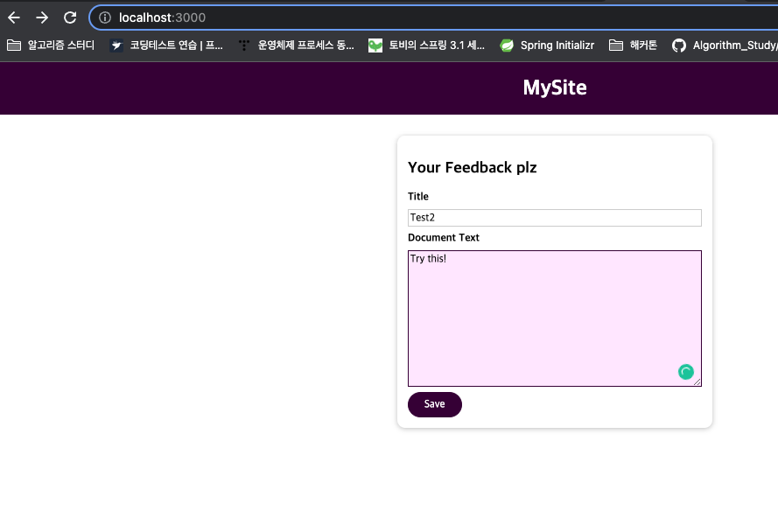778x532 pixels.
Task: Open the Algorithm_Study GitHub bookmark
Action: point(724,45)
